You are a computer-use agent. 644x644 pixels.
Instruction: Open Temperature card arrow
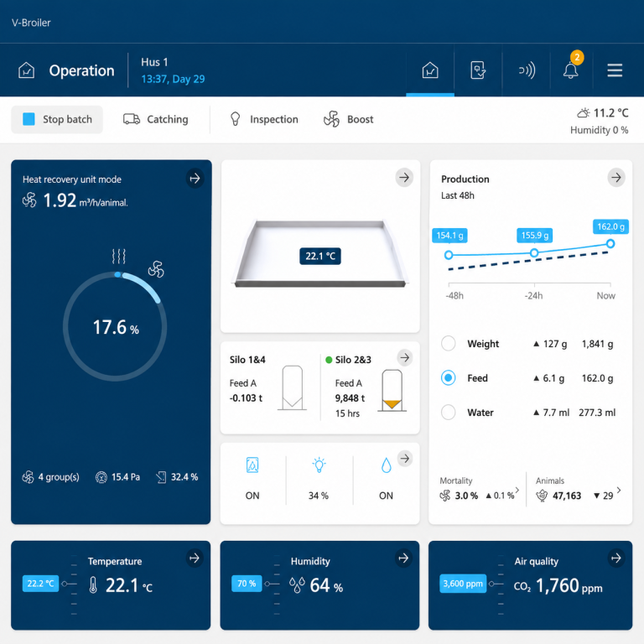195,558
